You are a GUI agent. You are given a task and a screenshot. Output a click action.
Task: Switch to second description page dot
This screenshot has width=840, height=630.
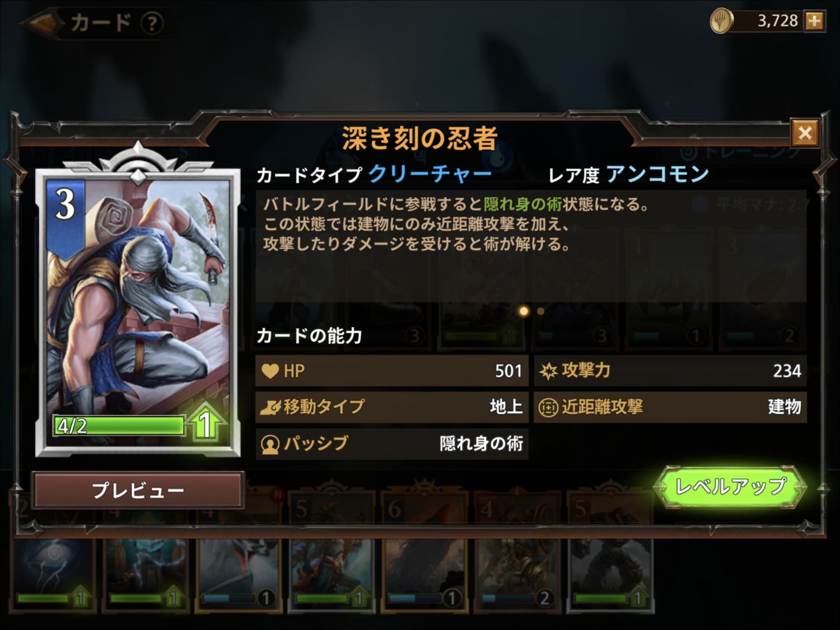click(540, 311)
